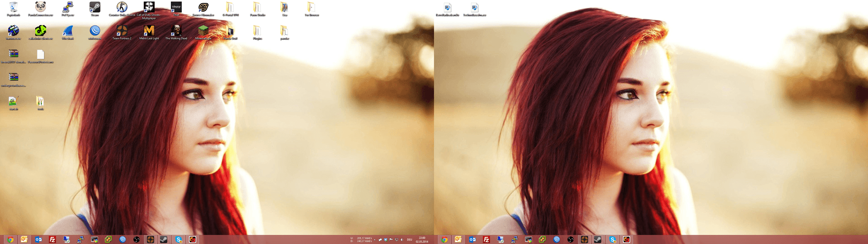
Task: Select the Minecraft.exe grass block icon
Action: [x=203, y=31]
